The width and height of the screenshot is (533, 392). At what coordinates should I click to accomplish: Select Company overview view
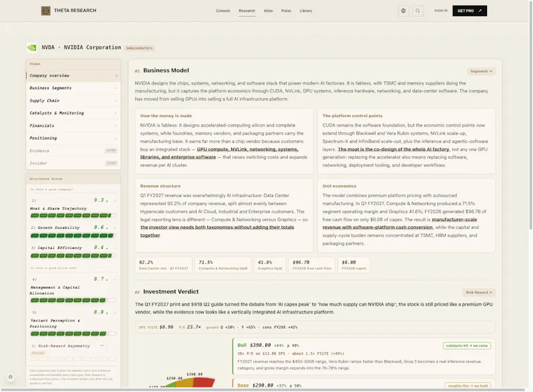[x=73, y=75]
